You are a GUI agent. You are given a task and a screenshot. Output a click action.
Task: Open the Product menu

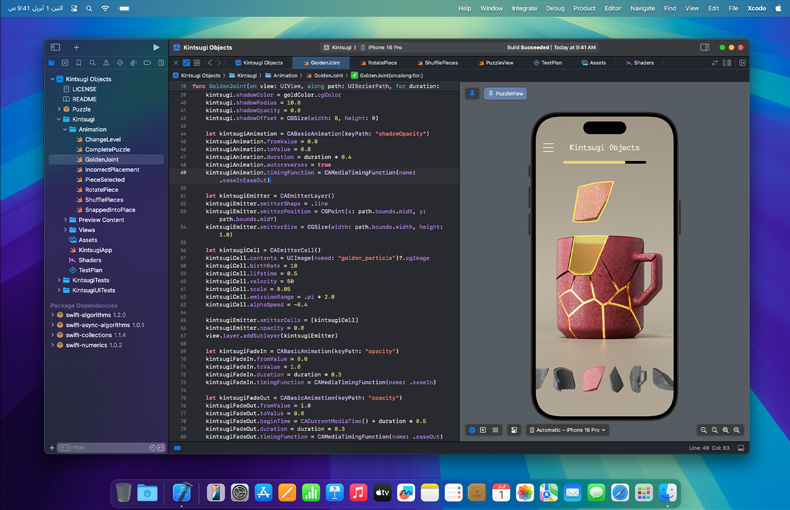pyautogui.click(x=584, y=8)
